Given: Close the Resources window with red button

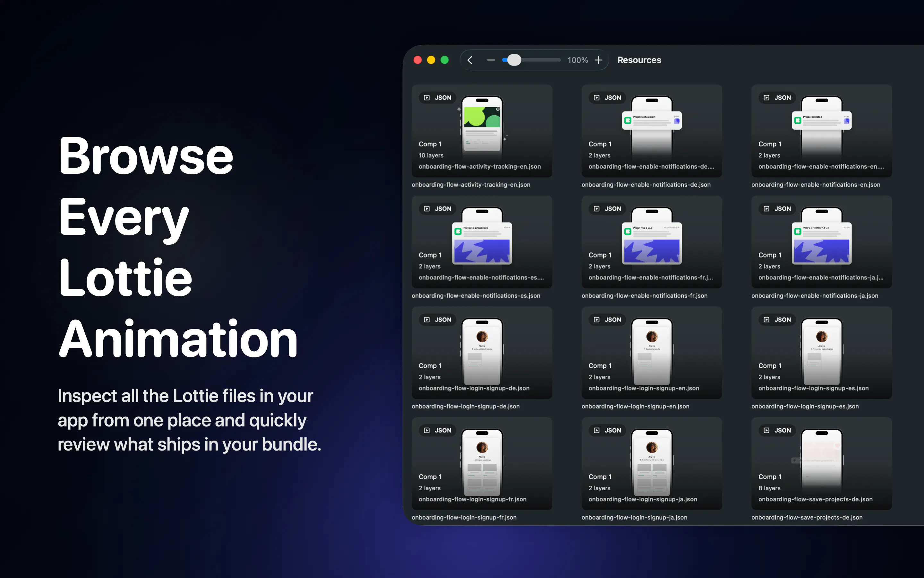Looking at the screenshot, I should [418, 60].
